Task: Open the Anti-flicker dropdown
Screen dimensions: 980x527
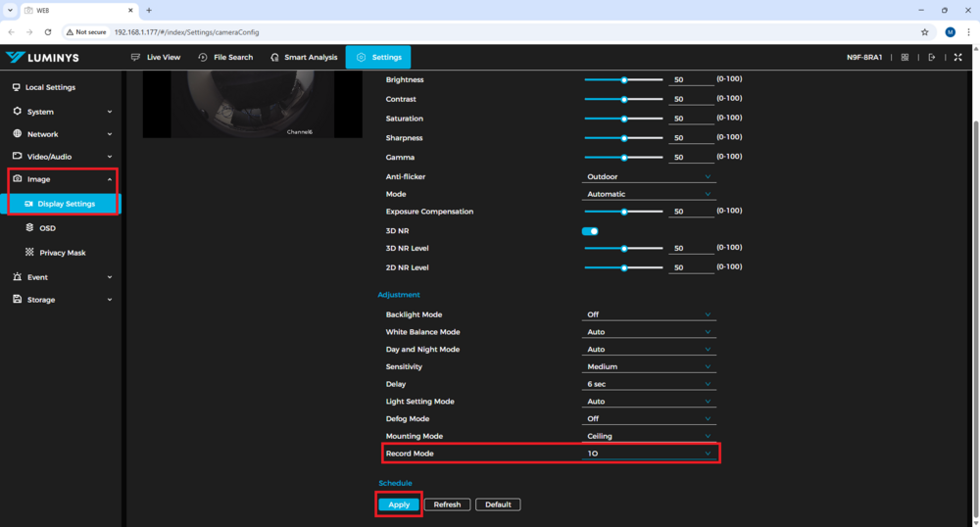Action: (648, 177)
